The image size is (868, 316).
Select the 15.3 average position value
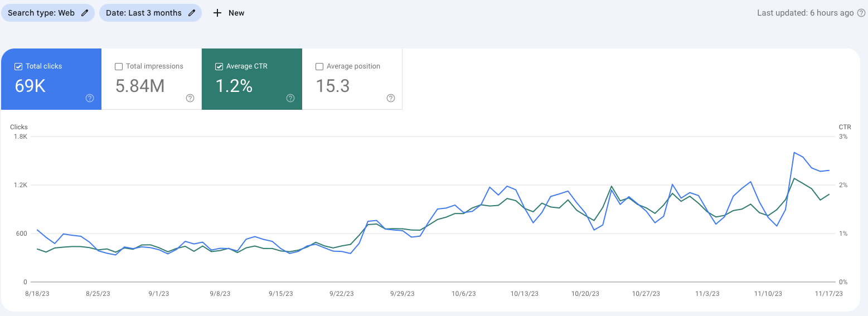(x=333, y=86)
